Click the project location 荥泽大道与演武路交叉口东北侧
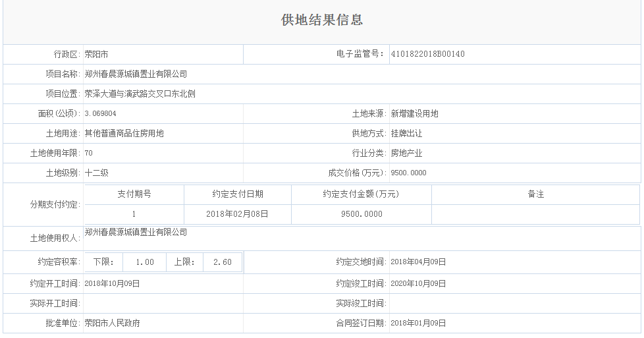Screen dimensions: 644x338 click(x=140, y=94)
